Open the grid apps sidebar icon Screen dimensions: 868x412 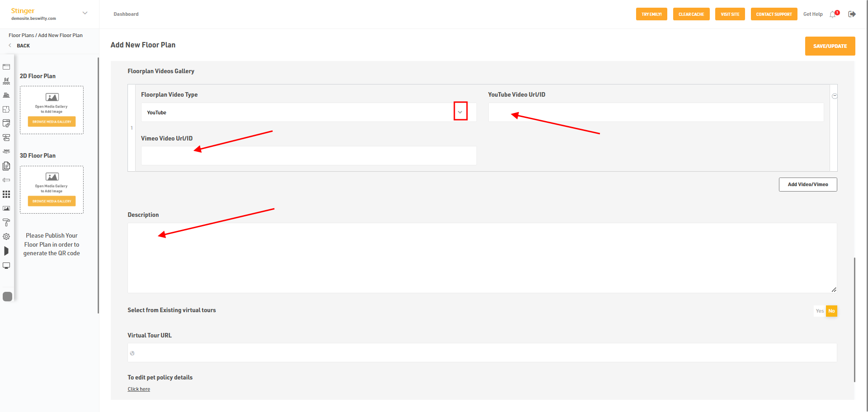[x=6, y=194]
